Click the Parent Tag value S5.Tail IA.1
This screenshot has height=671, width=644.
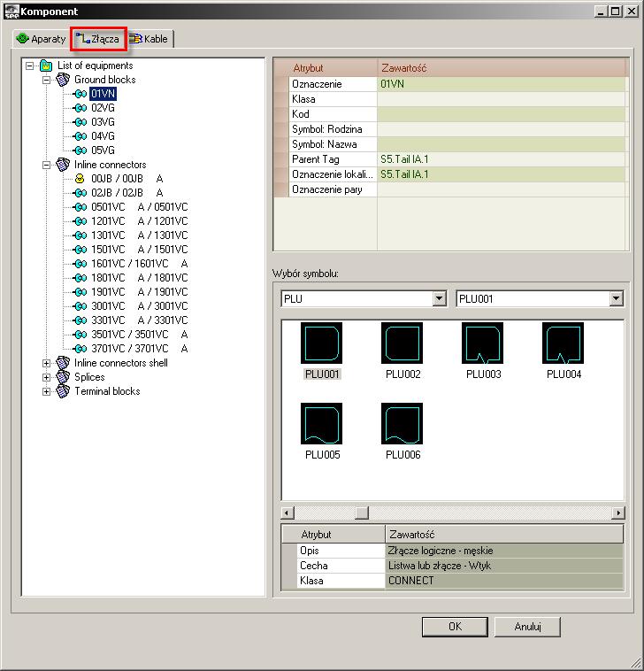pyautogui.click(x=502, y=159)
